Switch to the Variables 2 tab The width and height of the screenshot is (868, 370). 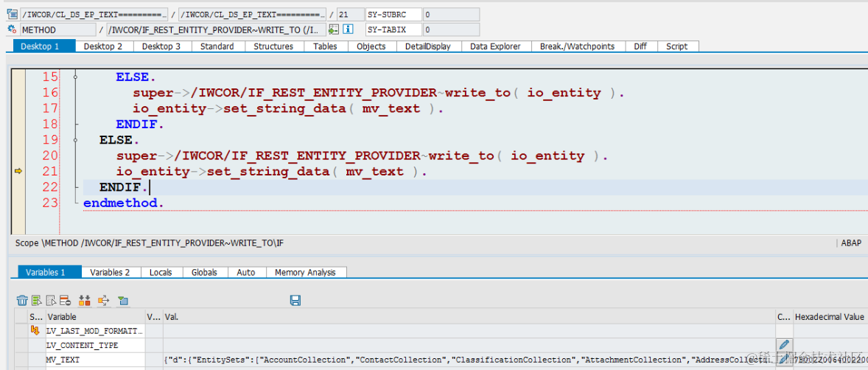point(110,272)
